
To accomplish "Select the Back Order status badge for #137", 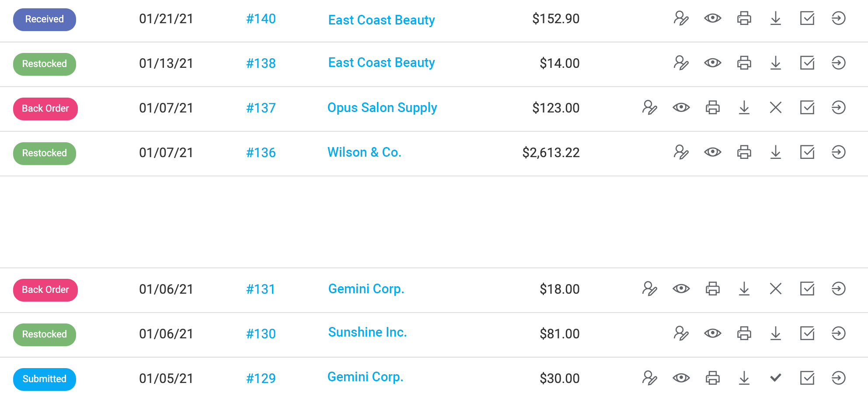I will (45, 109).
